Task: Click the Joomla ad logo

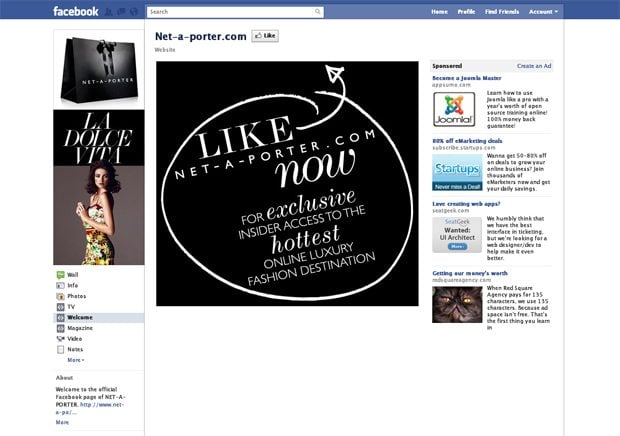Action: (456, 108)
